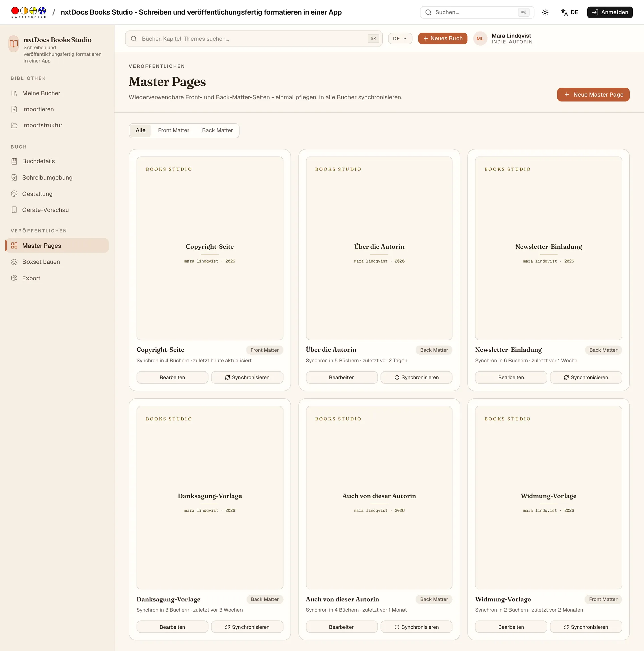The image size is (644, 651).
Task: Open Meine Bücher in the sidebar
Action: coord(57,93)
